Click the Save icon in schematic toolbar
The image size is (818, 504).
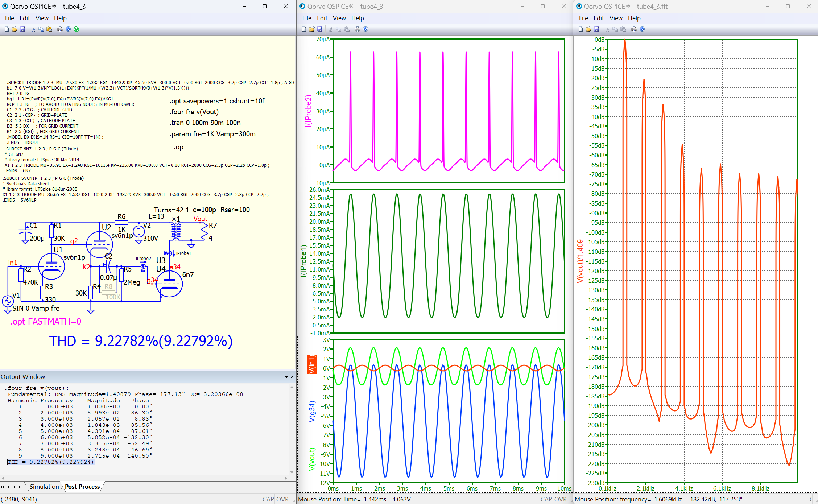tap(22, 29)
